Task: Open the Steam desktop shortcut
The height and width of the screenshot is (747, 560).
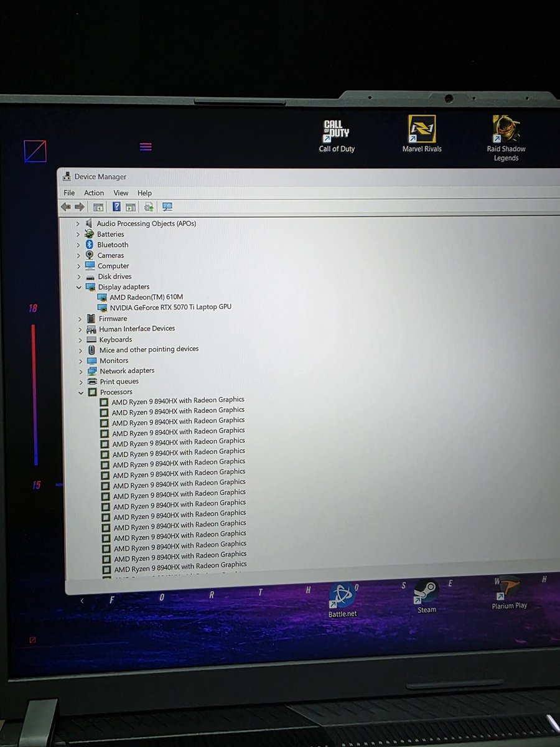Action: [x=427, y=596]
